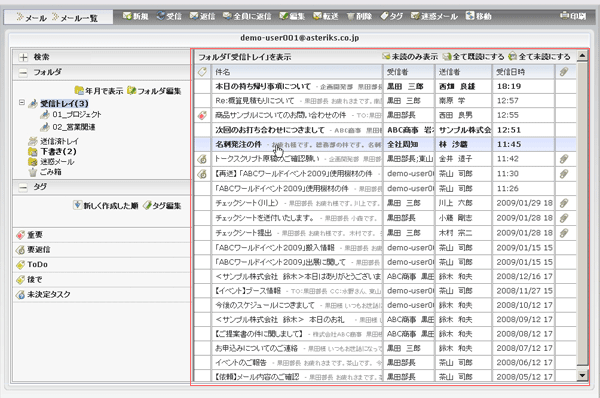
Task: Click フォルダ編集 link
Action: tap(154, 91)
